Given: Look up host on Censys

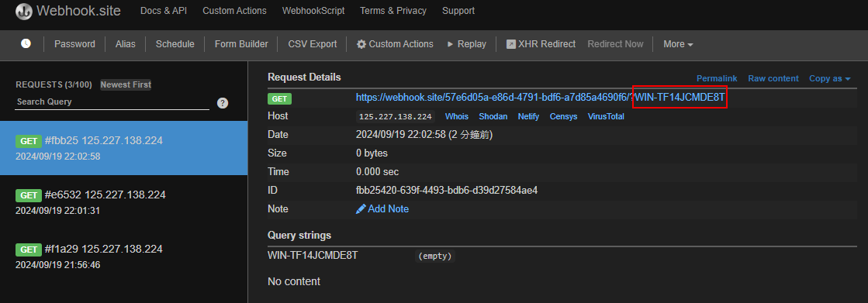Looking at the screenshot, I should coord(563,117).
